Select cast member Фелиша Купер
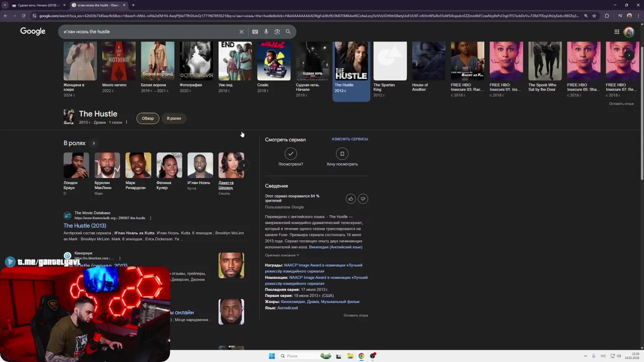Image resolution: width=644 pixels, height=362 pixels. [x=169, y=171]
